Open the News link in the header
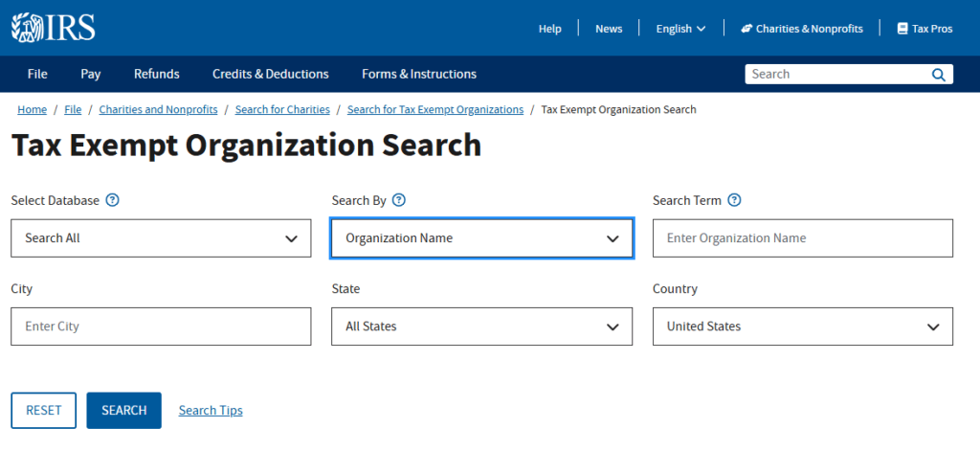 [609, 29]
